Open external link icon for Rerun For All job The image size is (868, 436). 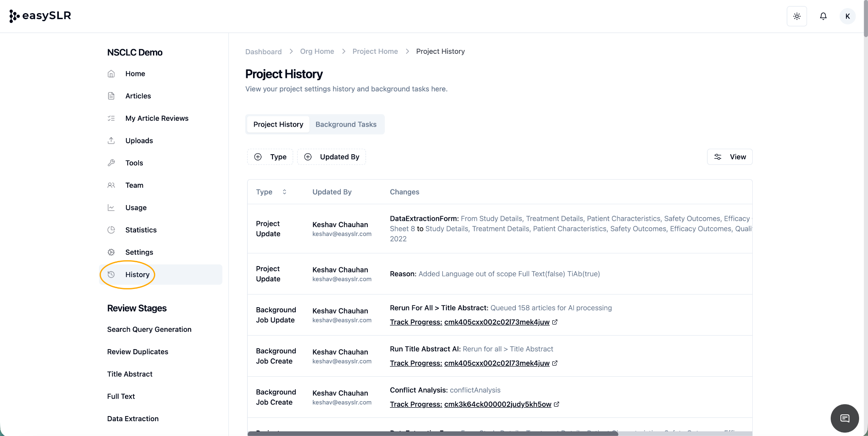[555, 322]
